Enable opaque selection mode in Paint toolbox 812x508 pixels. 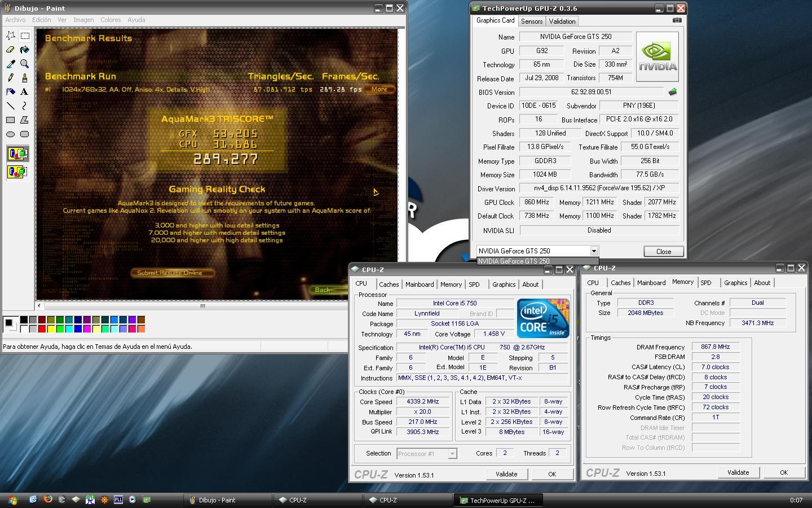[x=17, y=154]
